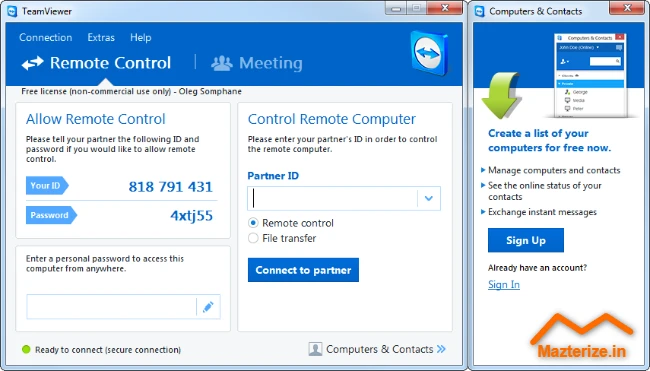Click the Password label tag
Screen dimensions: 650x371
[51, 215]
